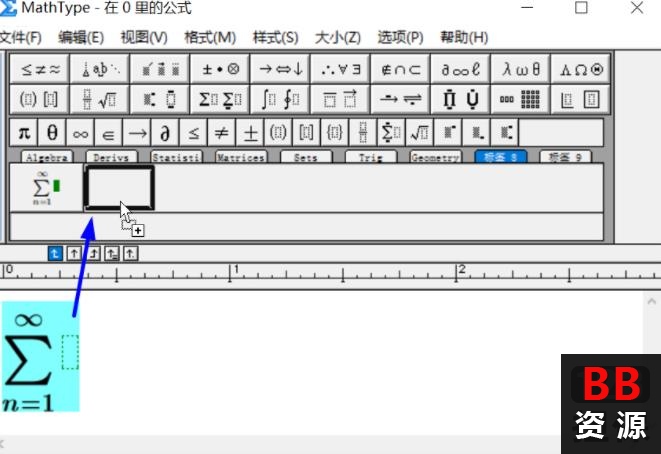Open the embellishments palette

(x=160, y=69)
